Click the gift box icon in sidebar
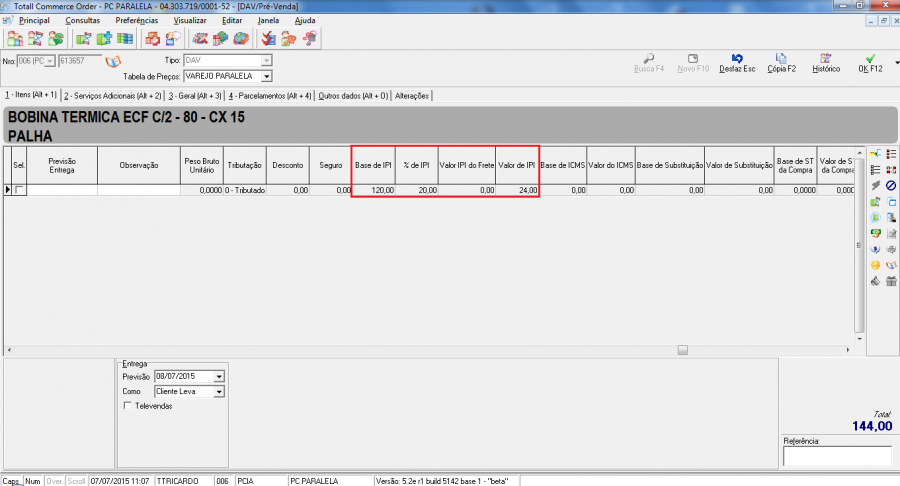This screenshot has width=900, height=486. (890, 281)
